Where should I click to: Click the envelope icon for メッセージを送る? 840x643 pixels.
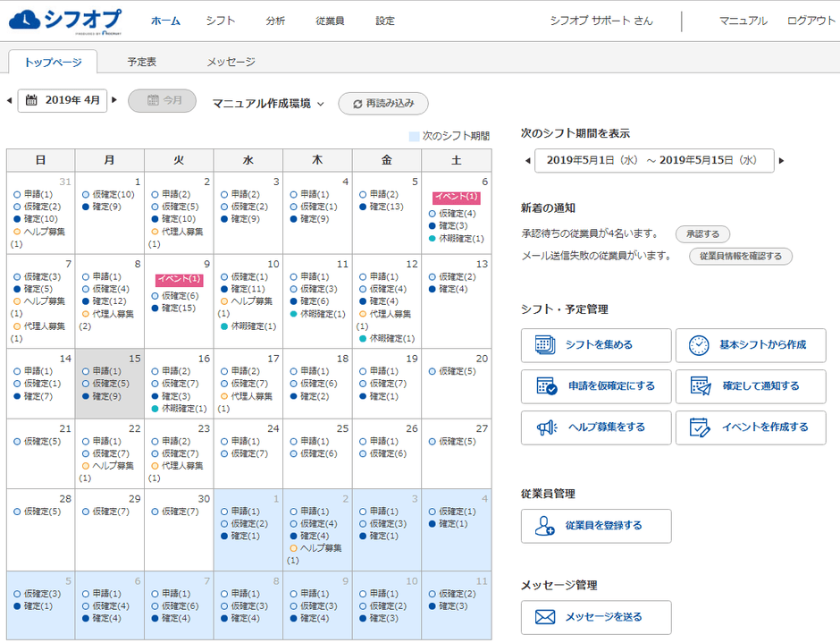pos(545,617)
